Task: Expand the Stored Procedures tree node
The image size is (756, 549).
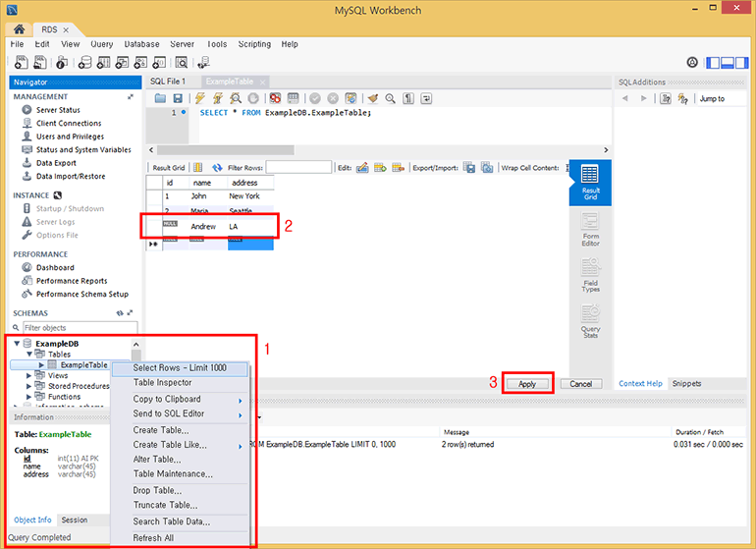Action: [x=29, y=386]
